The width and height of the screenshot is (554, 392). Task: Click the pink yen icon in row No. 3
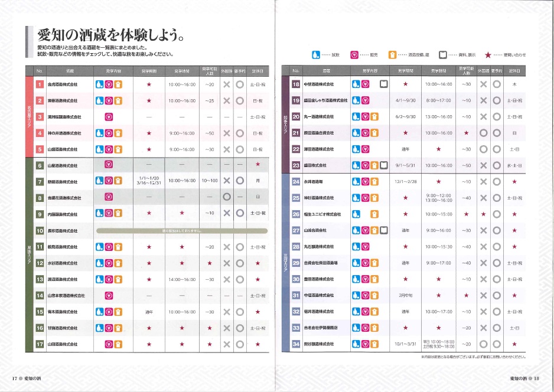click(x=109, y=117)
